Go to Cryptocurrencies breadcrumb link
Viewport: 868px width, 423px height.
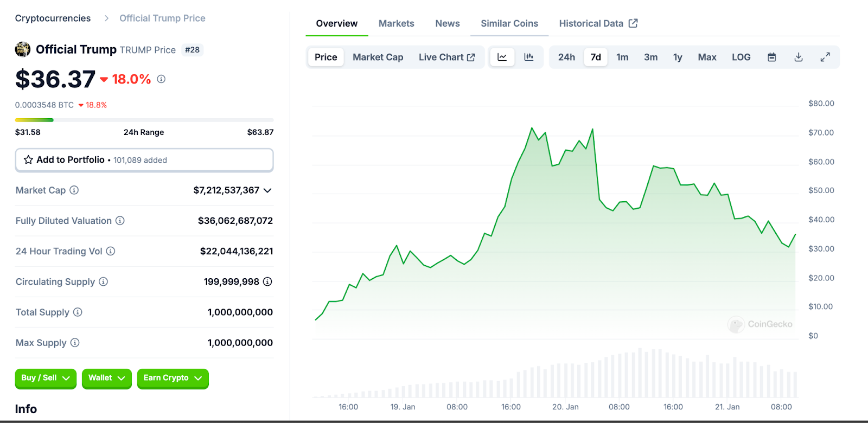pos(53,18)
